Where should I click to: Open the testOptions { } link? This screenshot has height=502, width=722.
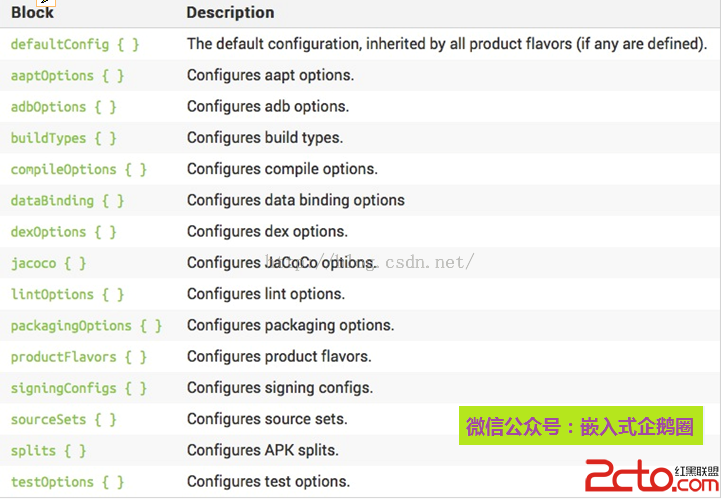point(67,482)
